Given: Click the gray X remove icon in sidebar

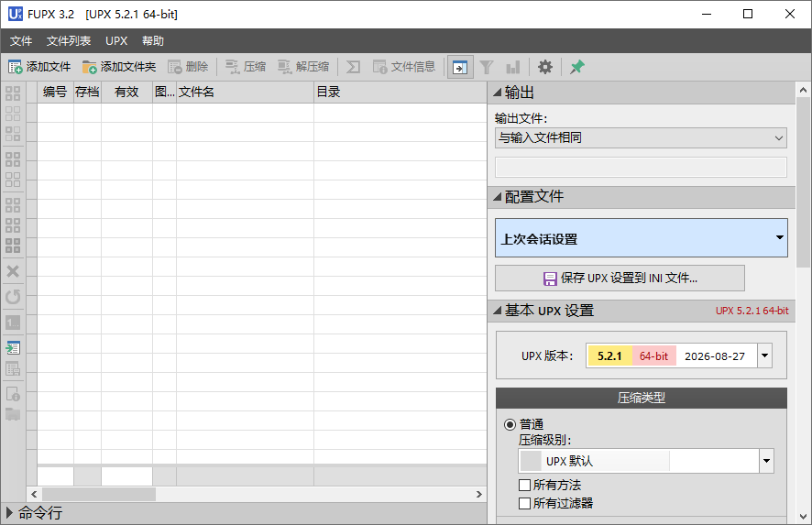Looking at the screenshot, I should 13,271.
